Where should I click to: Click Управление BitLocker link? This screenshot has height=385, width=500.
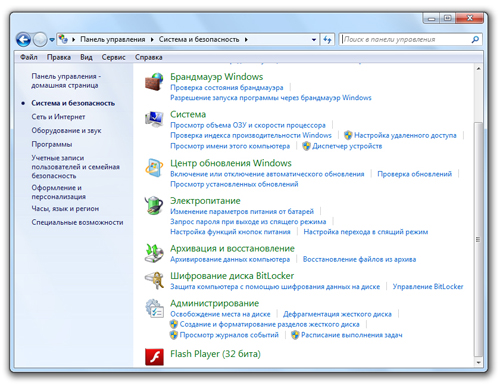point(428,286)
